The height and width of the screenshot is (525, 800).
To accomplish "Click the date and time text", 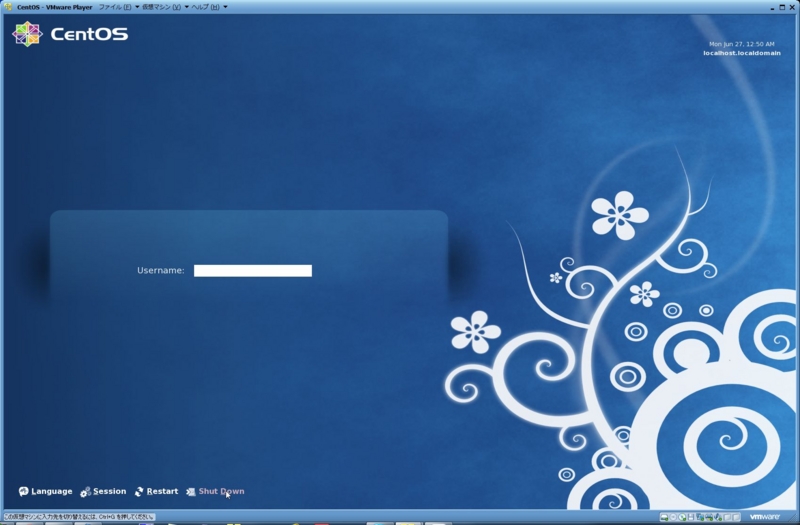I will [741, 44].
